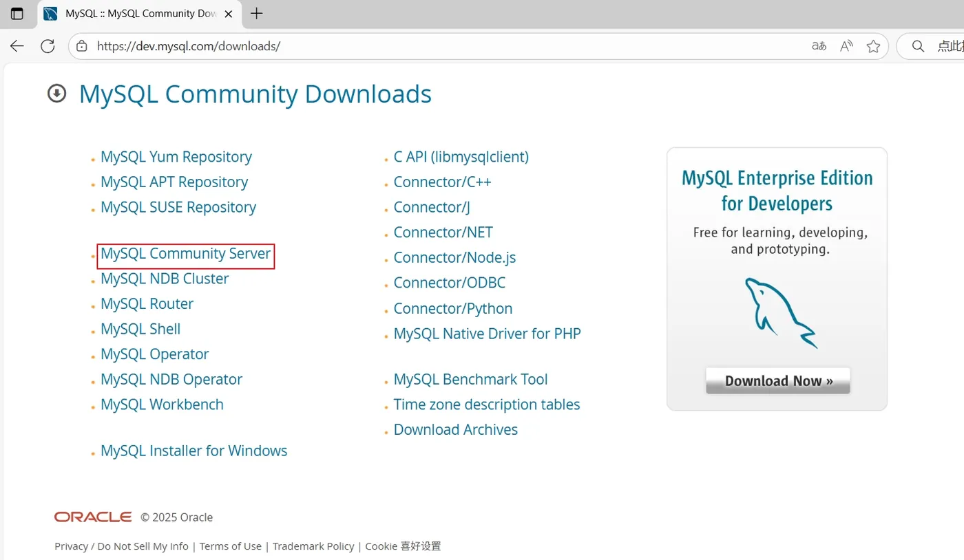
Task: Open MySQL Native Driver for PHP
Action: pos(488,334)
